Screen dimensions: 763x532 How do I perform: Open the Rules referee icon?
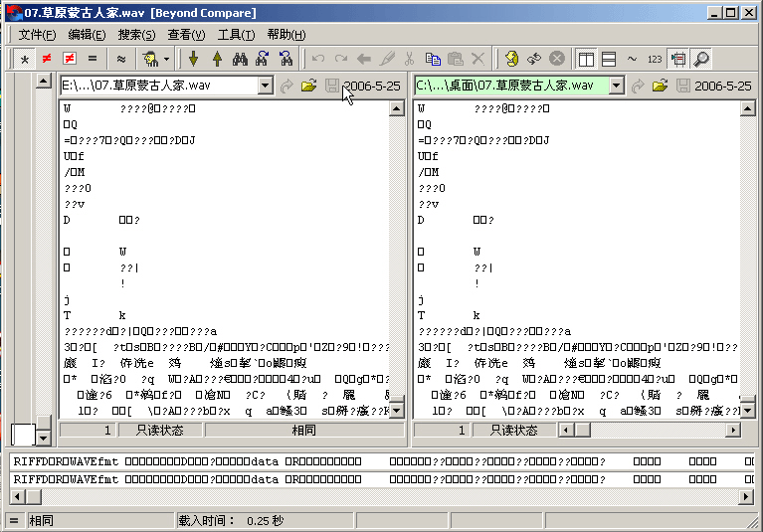point(150,59)
